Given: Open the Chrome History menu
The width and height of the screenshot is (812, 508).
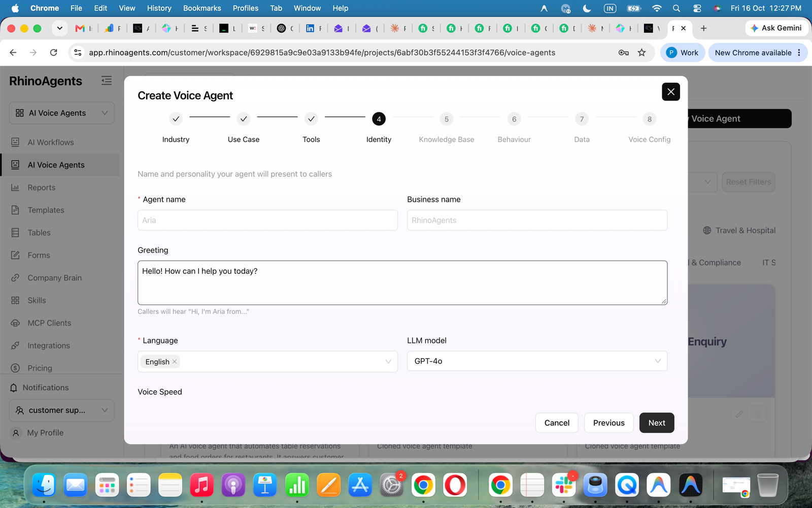Looking at the screenshot, I should (x=159, y=8).
